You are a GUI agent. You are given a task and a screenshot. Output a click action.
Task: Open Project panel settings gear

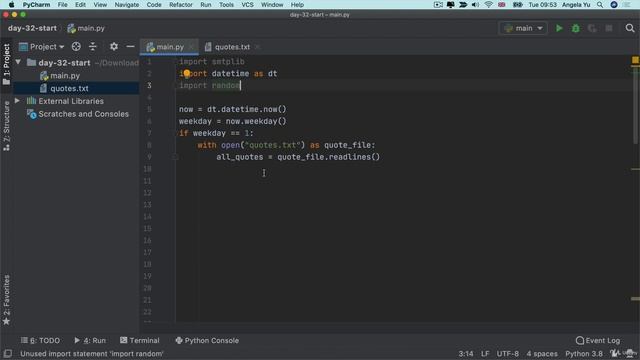pos(113,47)
